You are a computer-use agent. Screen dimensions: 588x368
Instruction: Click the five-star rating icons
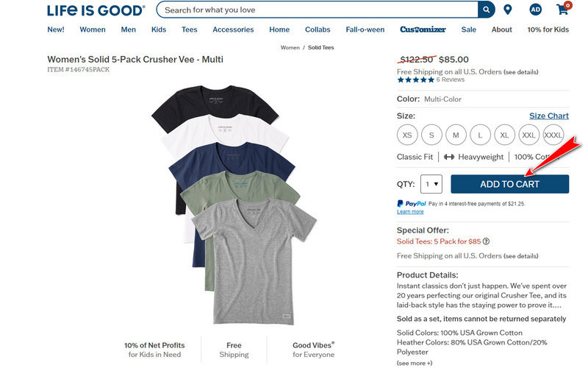[415, 79]
